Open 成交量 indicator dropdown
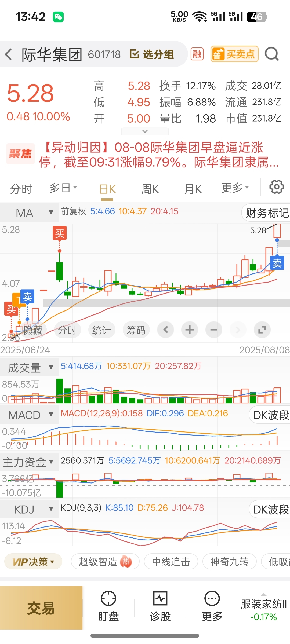The image size is (290, 644). click(x=29, y=367)
